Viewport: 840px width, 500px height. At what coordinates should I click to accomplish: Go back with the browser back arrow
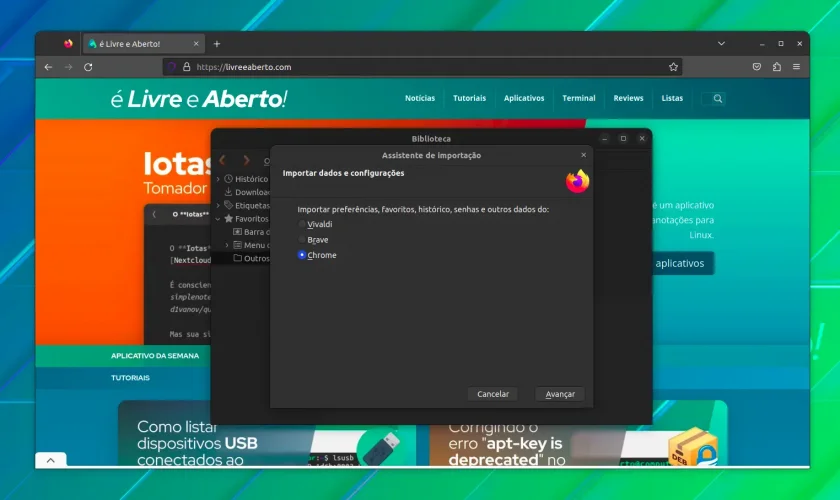pyautogui.click(x=48, y=67)
